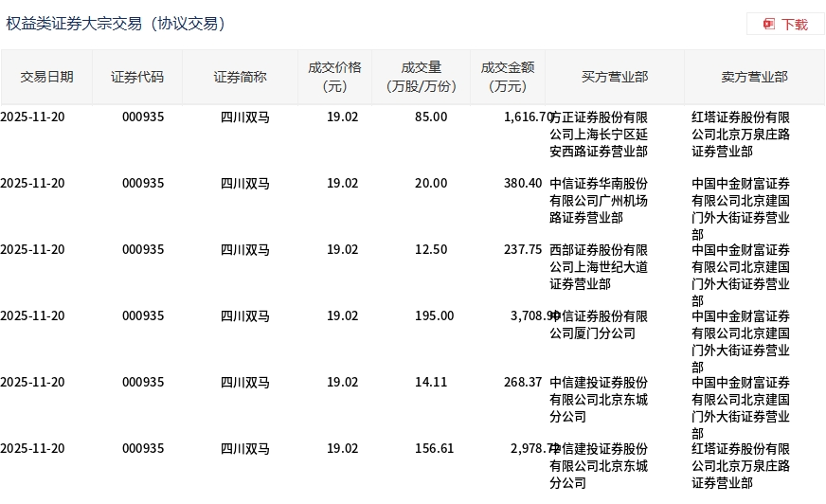Click the 20.00 volume cell
Image resolution: width=826 pixels, height=504 pixels.
431,183
